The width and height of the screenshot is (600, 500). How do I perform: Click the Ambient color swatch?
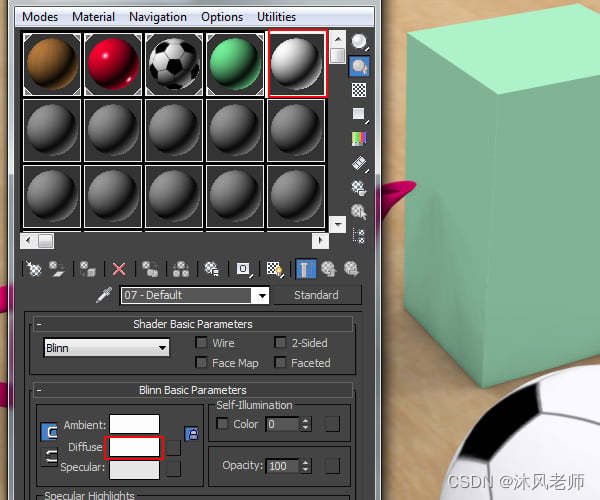[x=134, y=424]
